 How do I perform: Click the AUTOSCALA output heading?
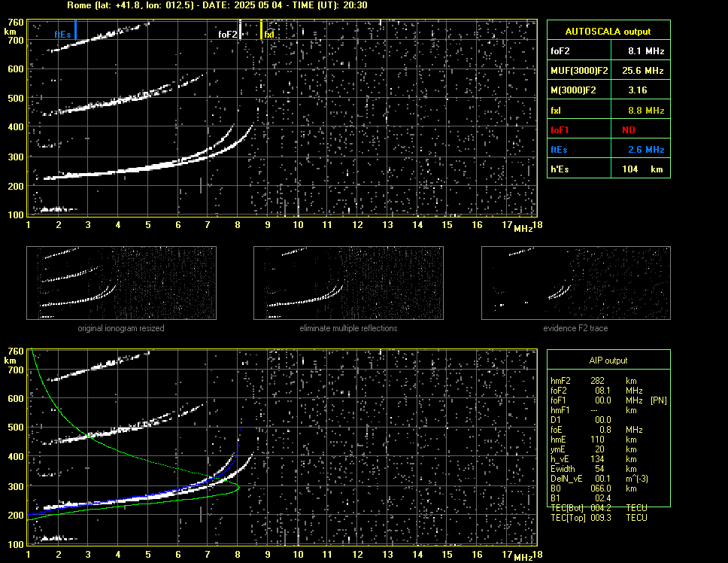coord(608,32)
